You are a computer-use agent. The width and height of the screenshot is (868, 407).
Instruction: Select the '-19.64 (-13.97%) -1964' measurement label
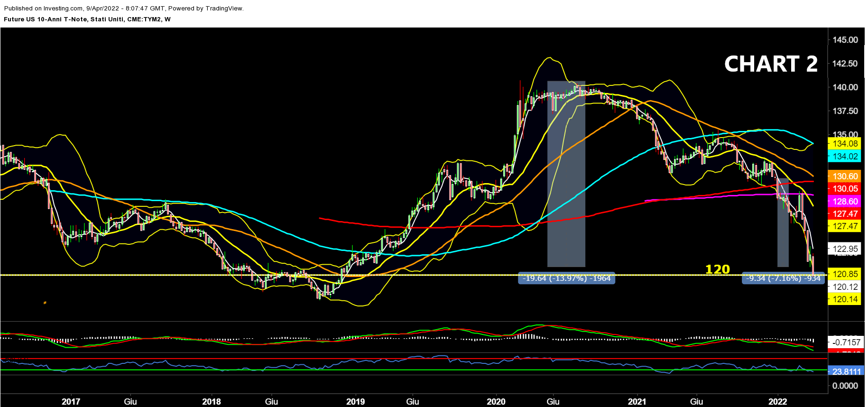coord(567,278)
